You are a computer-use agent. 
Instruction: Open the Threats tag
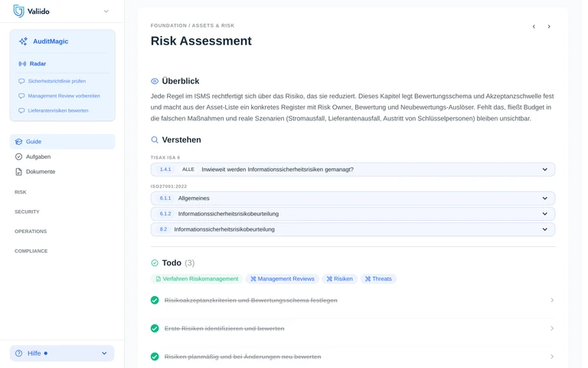[x=378, y=279]
